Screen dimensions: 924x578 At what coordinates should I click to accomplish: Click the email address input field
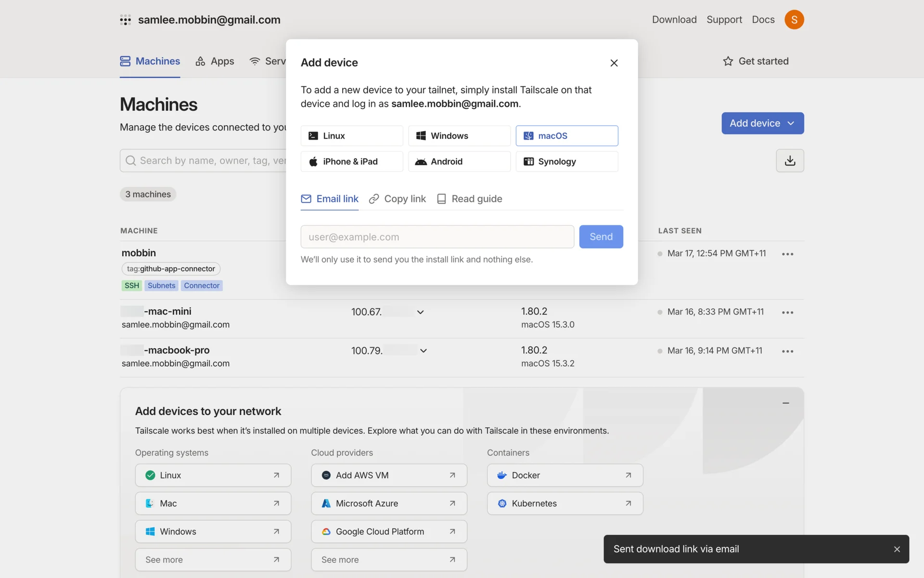click(x=437, y=237)
